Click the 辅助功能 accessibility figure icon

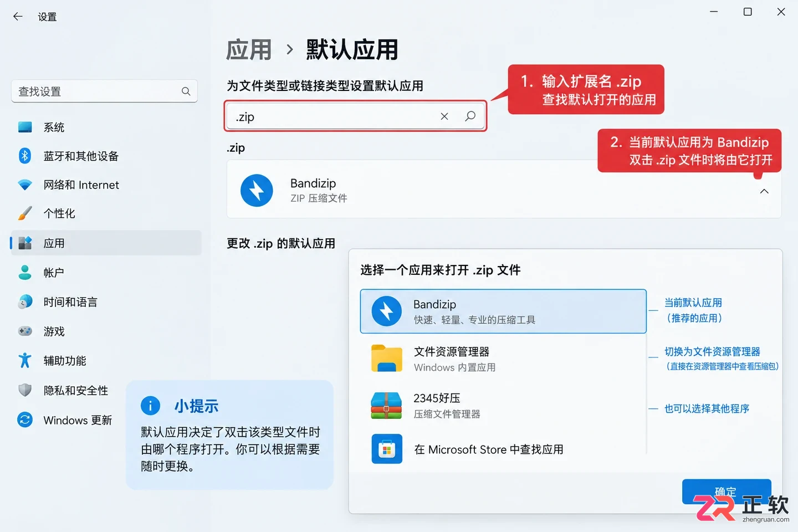pos(25,361)
